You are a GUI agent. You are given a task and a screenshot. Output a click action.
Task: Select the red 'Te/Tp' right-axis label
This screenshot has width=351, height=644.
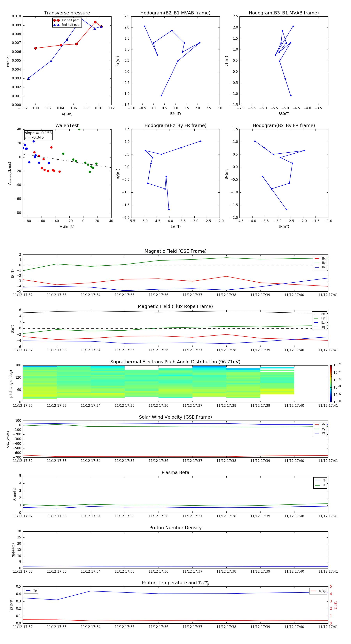336,605
